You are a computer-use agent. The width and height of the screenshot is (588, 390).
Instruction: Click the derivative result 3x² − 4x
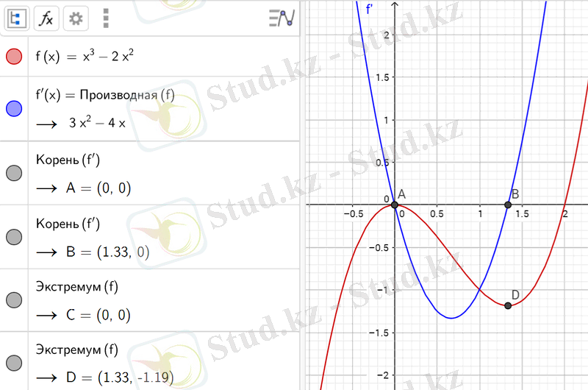point(97,122)
